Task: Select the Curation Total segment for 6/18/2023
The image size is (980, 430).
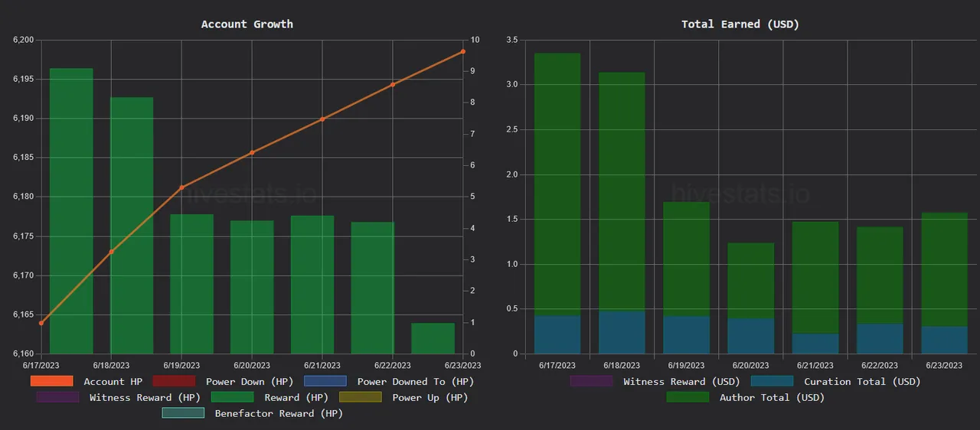Action: point(622,332)
